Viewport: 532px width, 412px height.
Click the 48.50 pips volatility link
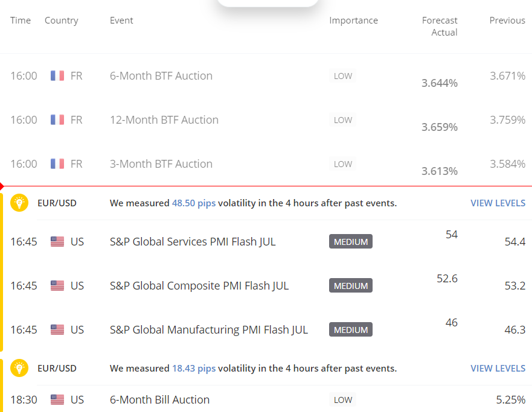[x=193, y=203]
